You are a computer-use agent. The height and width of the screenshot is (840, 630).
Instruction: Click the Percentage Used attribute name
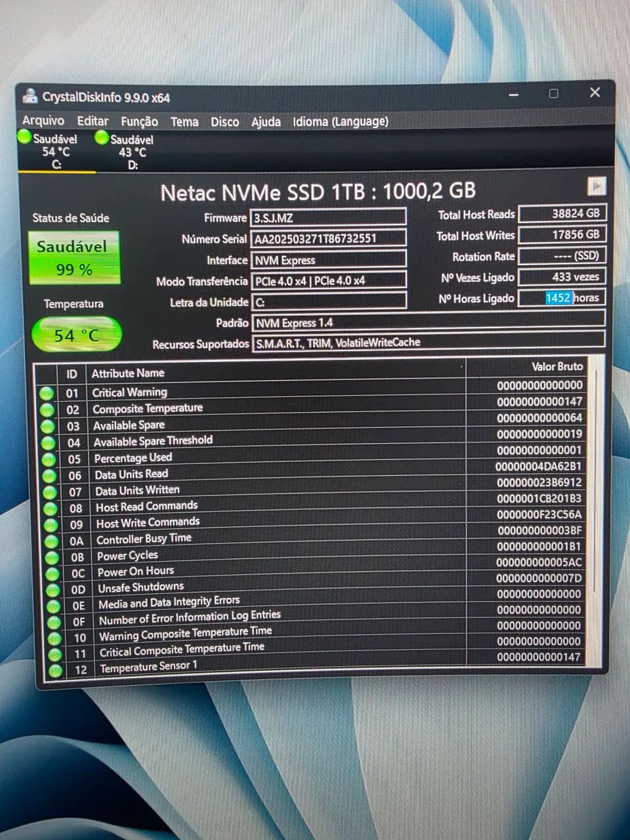coord(133,457)
